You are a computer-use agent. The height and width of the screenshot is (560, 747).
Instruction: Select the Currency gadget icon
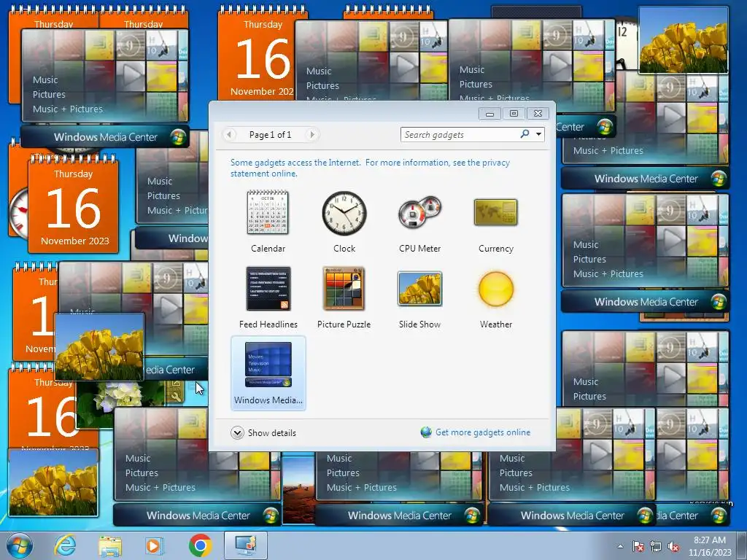click(495, 212)
